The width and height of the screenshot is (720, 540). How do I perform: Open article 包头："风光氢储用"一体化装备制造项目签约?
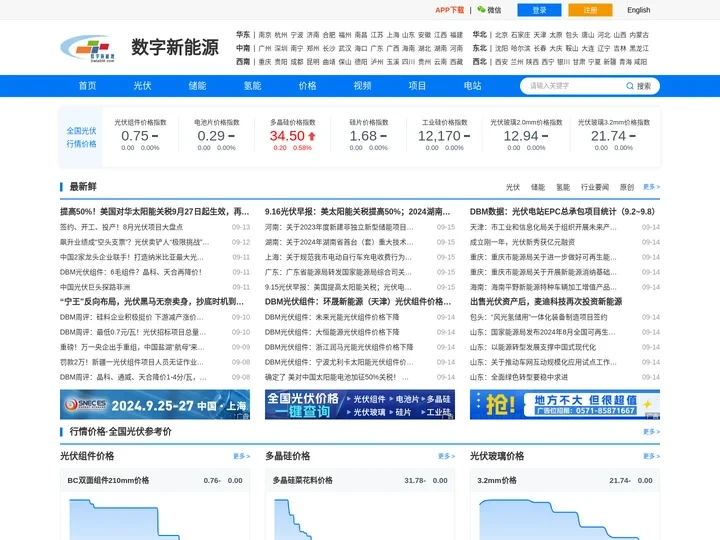538,317
